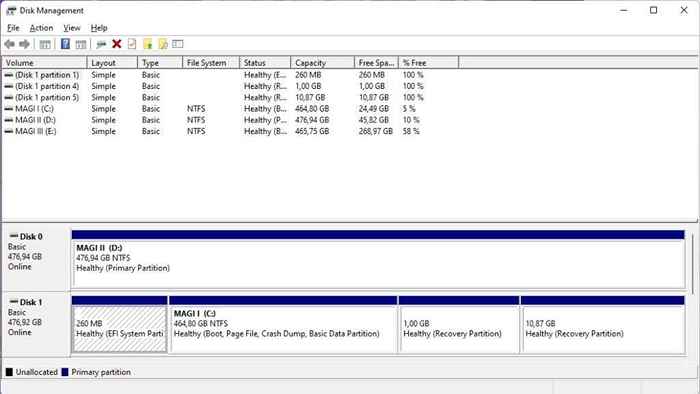
Task: Select the MAGI I (C:) volume name
Action: coord(34,108)
